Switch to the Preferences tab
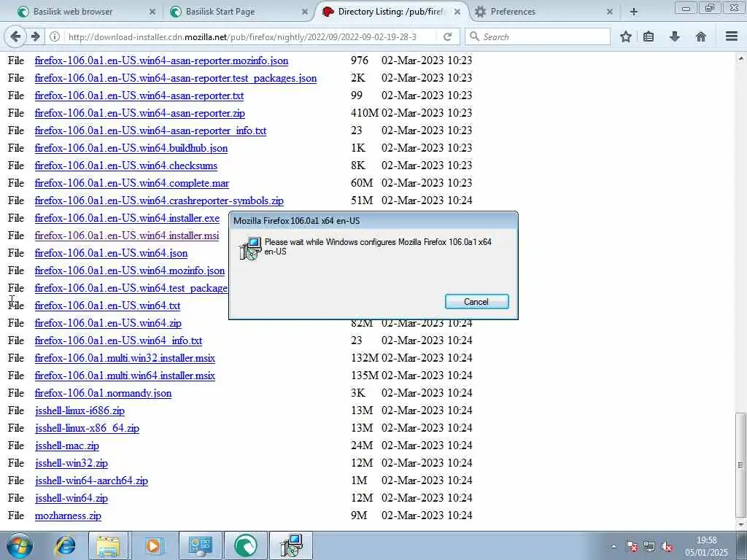The height and width of the screenshot is (560, 747). coord(543,12)
